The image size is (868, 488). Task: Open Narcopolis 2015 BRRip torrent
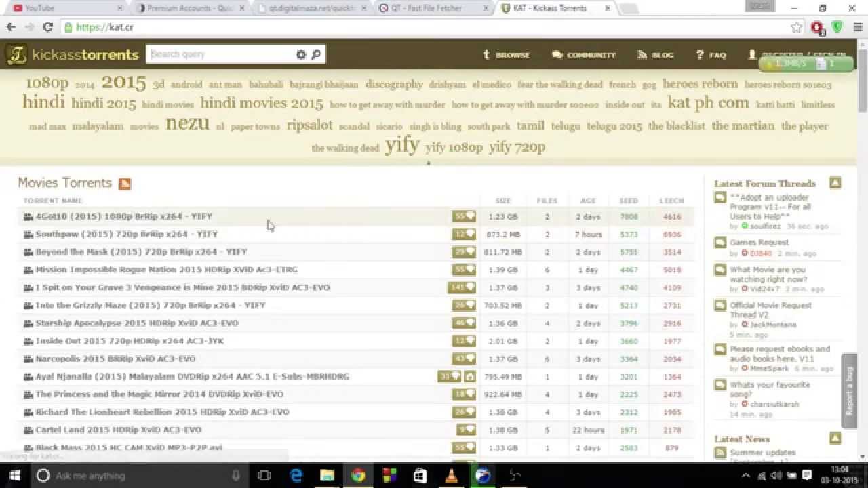tap(116, 359)
